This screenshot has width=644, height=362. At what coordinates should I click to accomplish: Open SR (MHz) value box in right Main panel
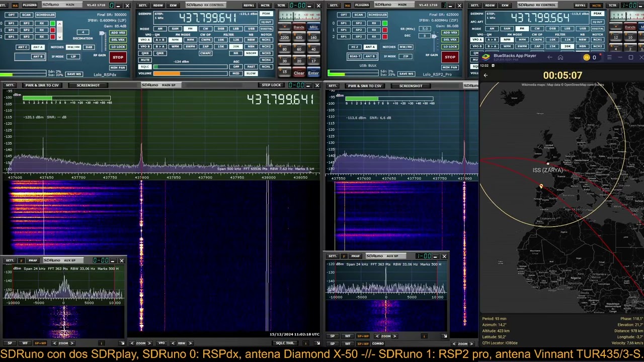point(425,29)
